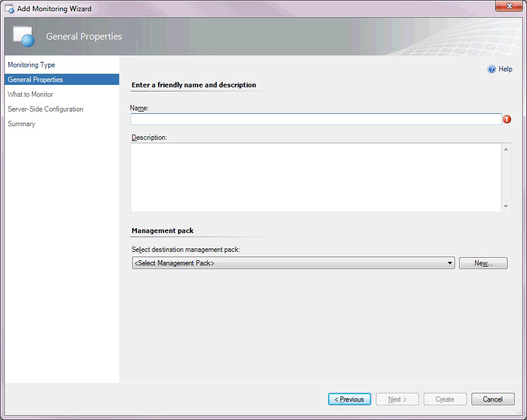Click the blue question mark next to Help
The height and width of the screenshot is (420, 527).
click(492, 69)
